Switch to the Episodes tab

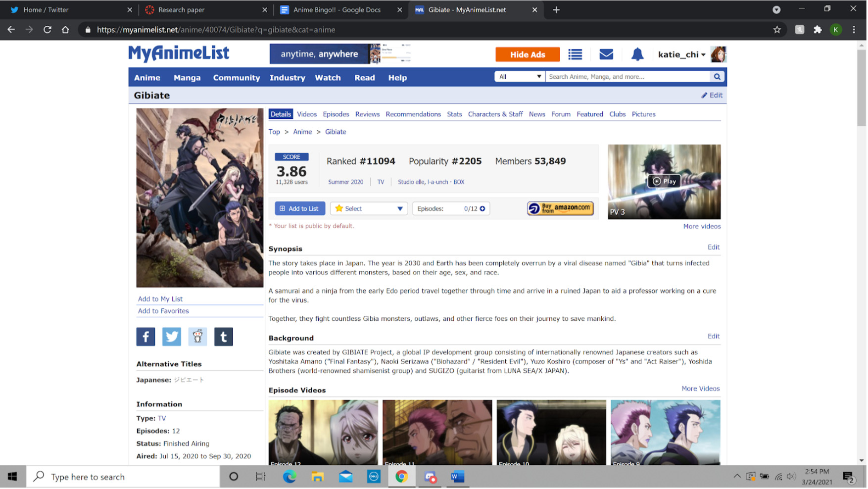[x=337, y=114]
